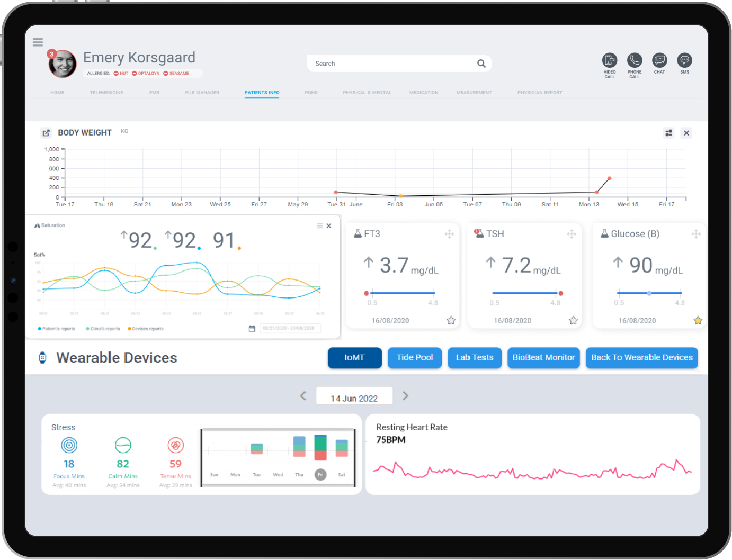Open the chat icon
The image size is (732, 560).
[659, 60]
